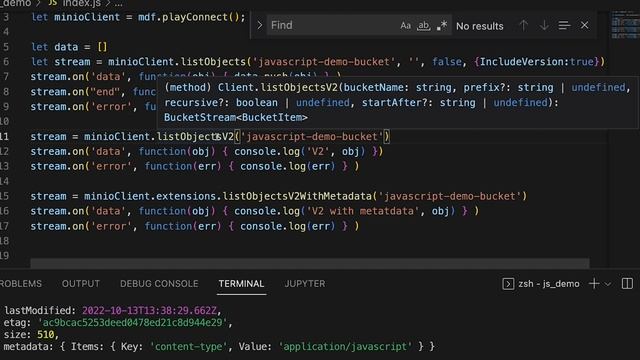Screen dimensions: 640x360
Task: Select the TERMINAL tab
Action: (x=241, y=284)
